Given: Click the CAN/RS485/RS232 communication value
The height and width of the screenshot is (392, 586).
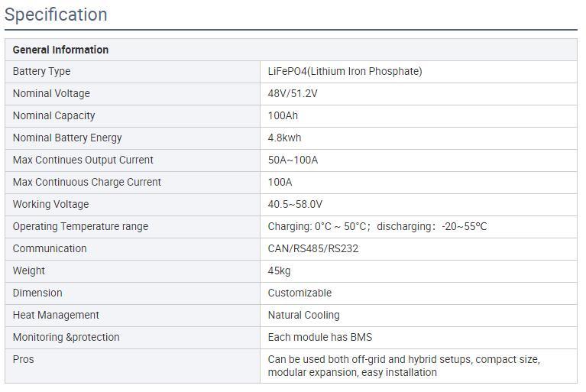Looking at the screenshot, I should pyautogui.click(x=312, y=248).
